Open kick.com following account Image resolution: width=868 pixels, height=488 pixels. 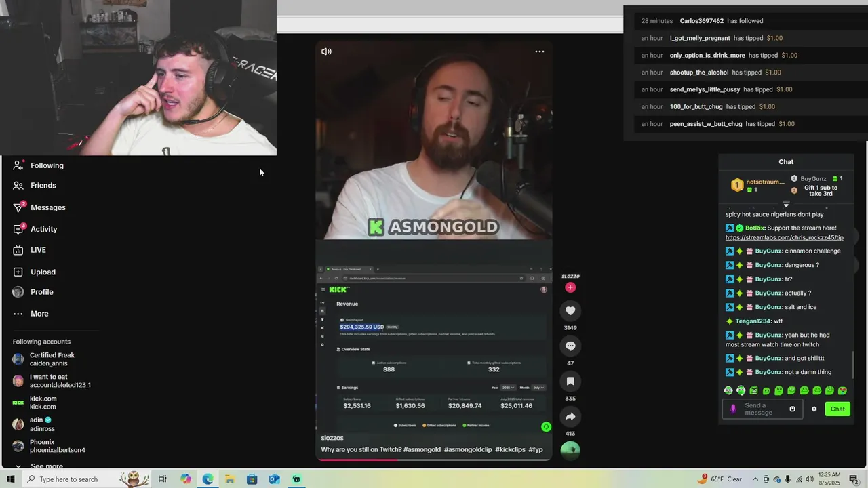[35, 403]
